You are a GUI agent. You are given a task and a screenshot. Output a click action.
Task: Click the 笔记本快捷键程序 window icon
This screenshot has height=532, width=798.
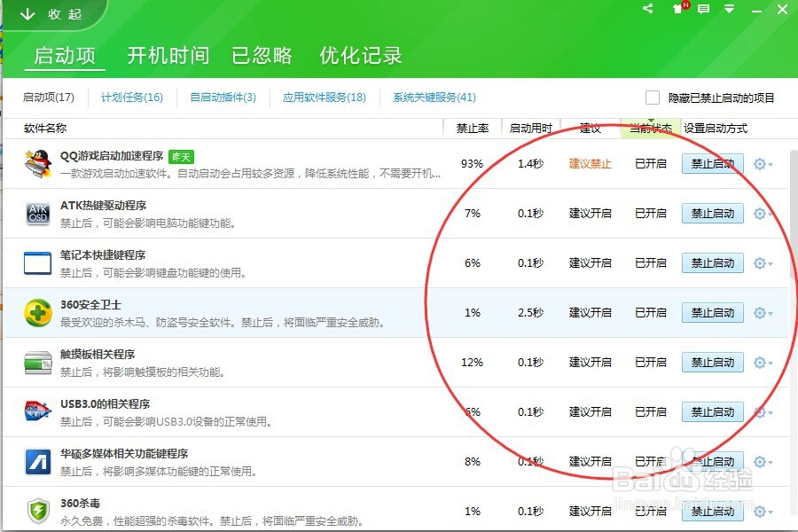pyautogui.click(x=37, y=262)
